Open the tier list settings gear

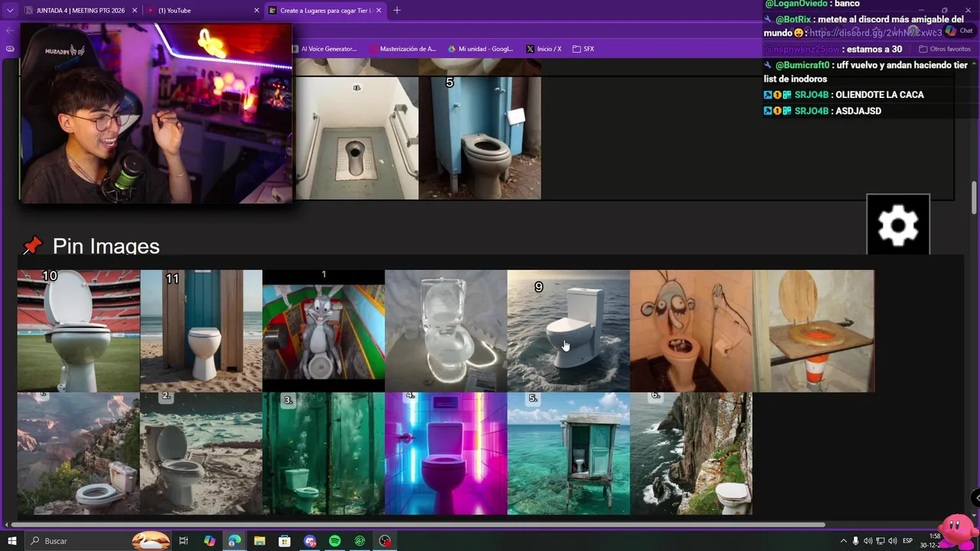click(x=898, y=225)
